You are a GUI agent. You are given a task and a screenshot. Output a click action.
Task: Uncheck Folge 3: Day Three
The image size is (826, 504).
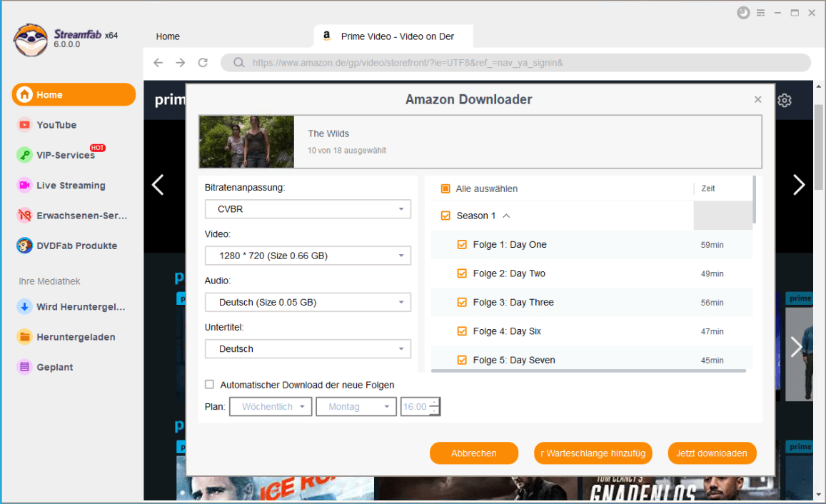(462, 302)
